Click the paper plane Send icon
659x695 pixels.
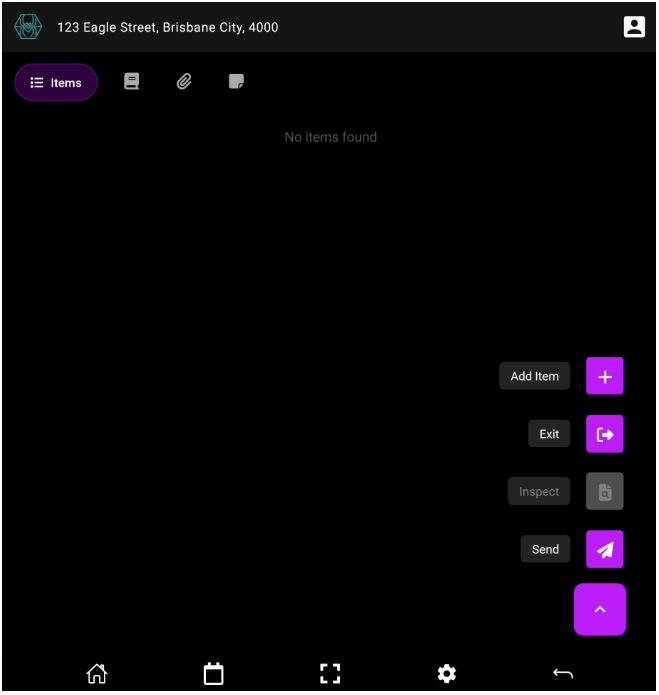click(x=604, y=549)
